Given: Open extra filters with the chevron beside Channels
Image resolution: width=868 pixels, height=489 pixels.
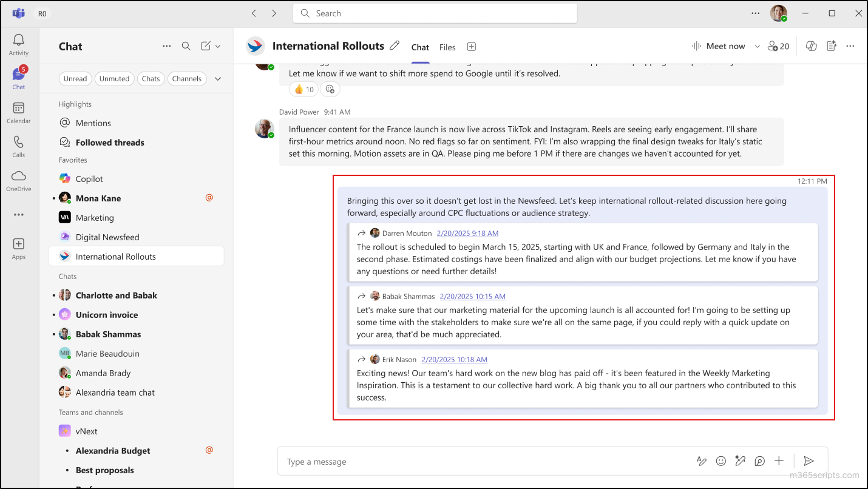Looking at the screenshot, I should [218, 78].
